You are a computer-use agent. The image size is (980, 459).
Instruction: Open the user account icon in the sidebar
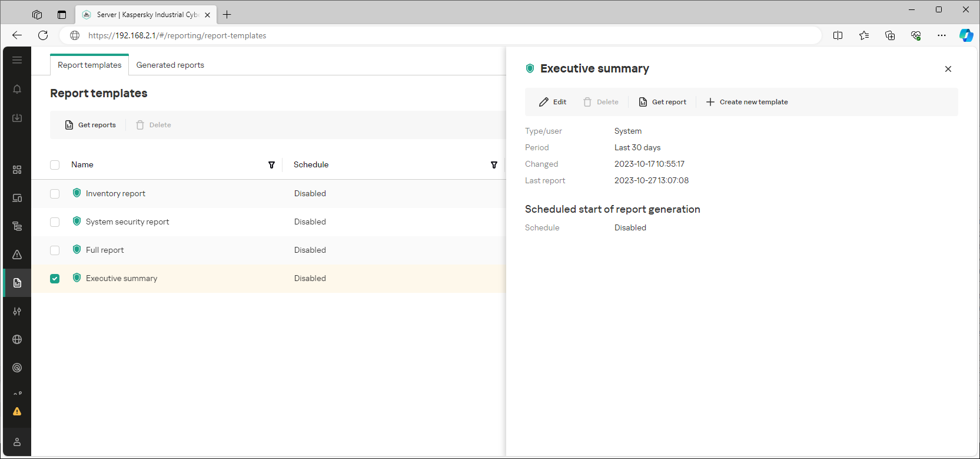click(17, 442)
